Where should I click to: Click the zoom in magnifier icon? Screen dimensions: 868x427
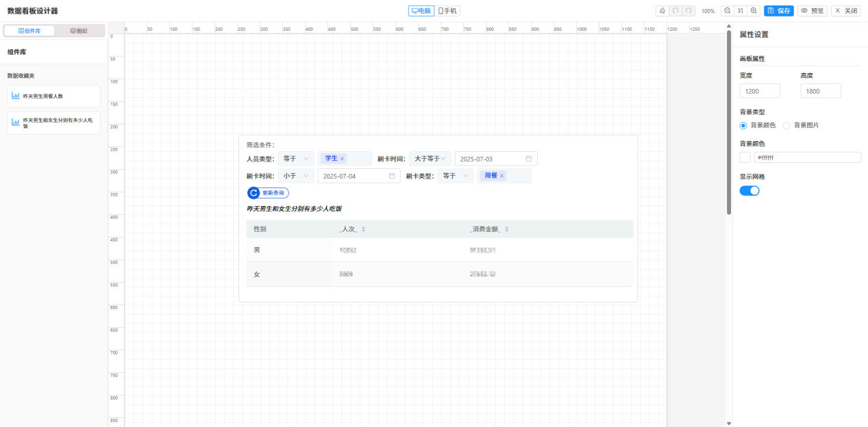(754, 11)
